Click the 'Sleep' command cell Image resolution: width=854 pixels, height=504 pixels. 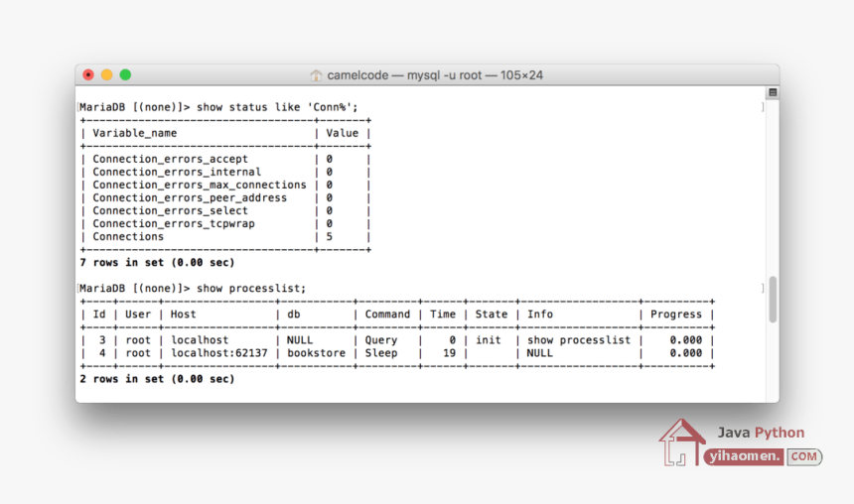point(381,353)
